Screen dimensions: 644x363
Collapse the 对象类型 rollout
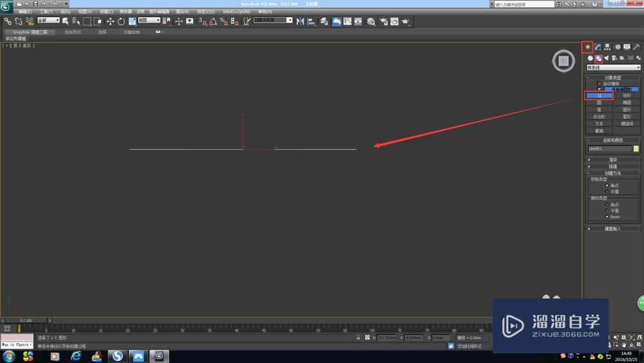[x=613, y=78]
